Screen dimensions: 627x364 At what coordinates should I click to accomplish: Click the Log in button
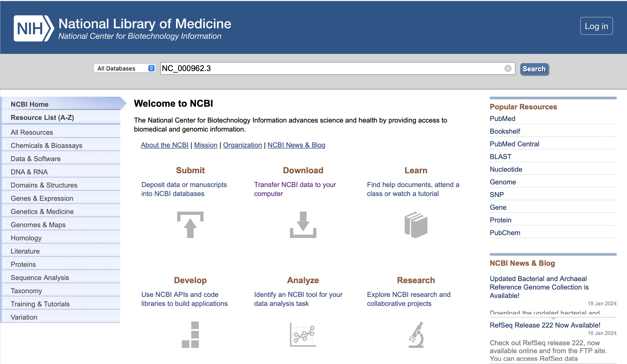click(596, 26)
